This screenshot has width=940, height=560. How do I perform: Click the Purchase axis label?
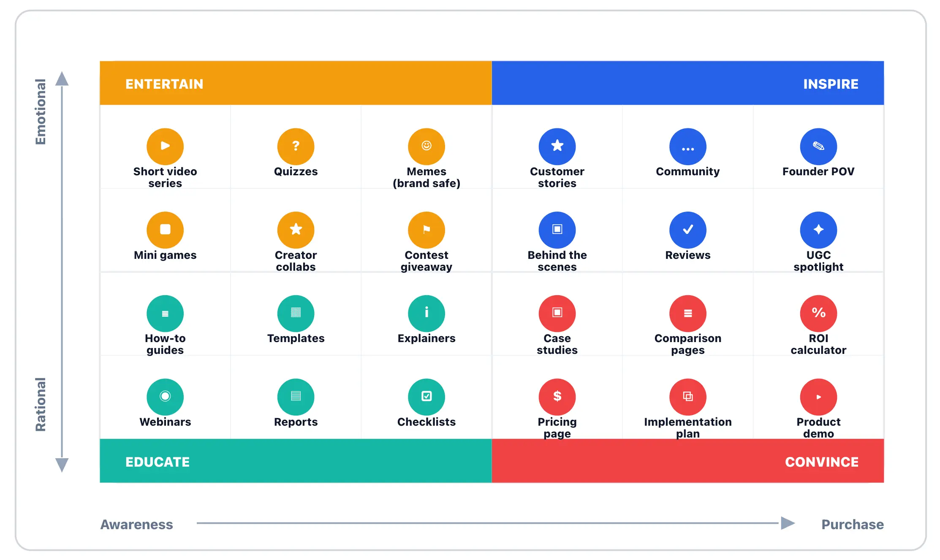point(852,525)
